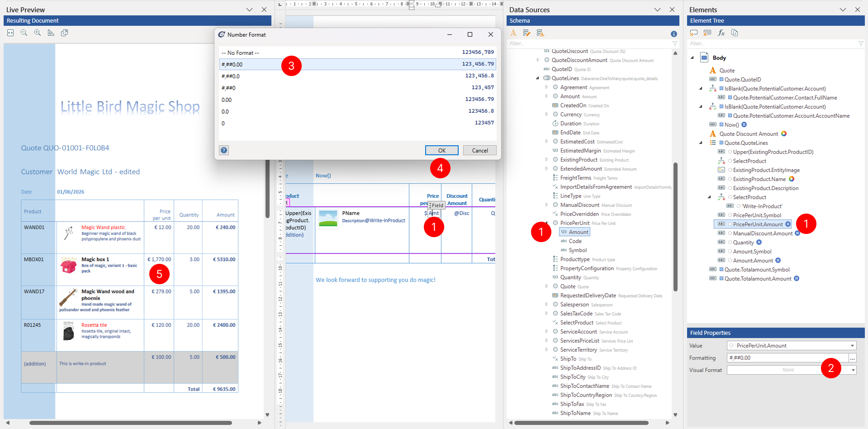Screen dimensions: 868x429
Task: Click the Magic box 1 product thumbnail
Action: pos(68,266)
